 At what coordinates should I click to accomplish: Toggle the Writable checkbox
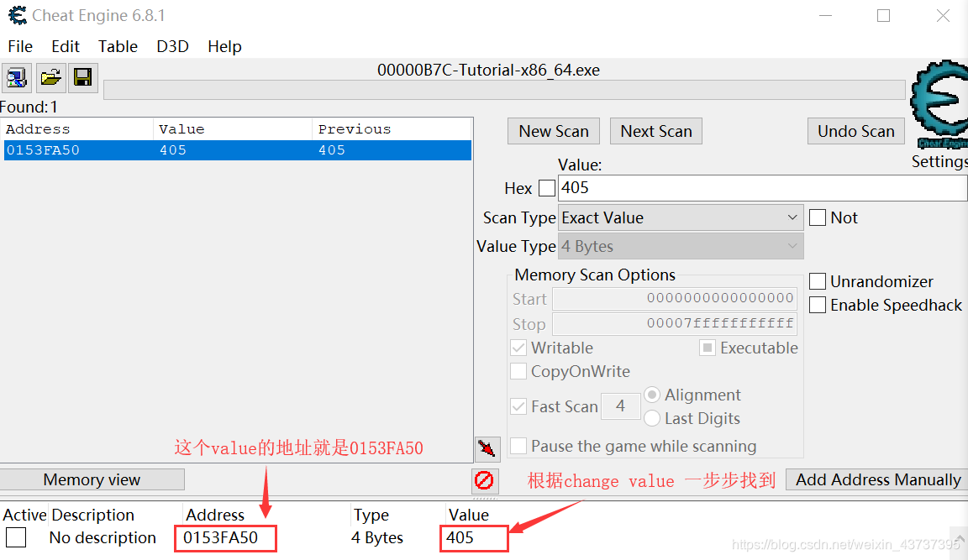click(x=518, y=348)
